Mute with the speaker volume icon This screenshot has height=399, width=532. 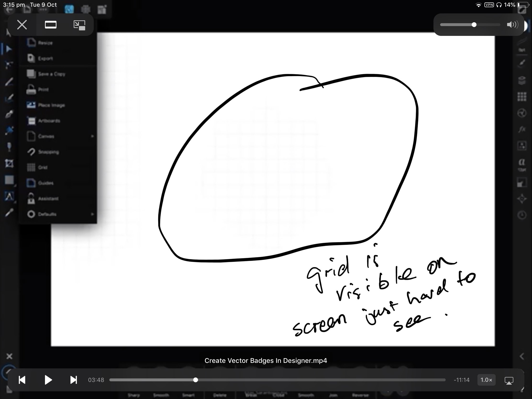(x=512, y=25)
